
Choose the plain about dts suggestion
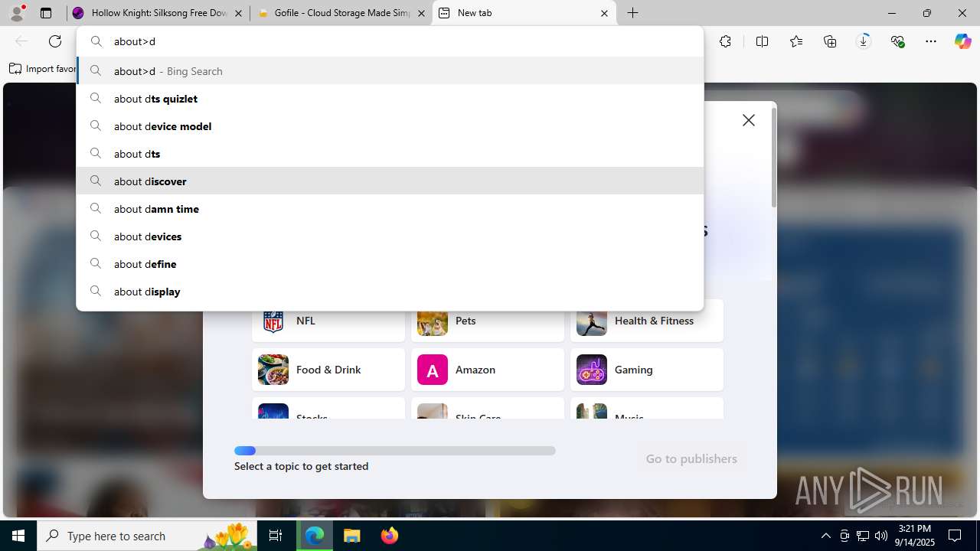[390, 153]
